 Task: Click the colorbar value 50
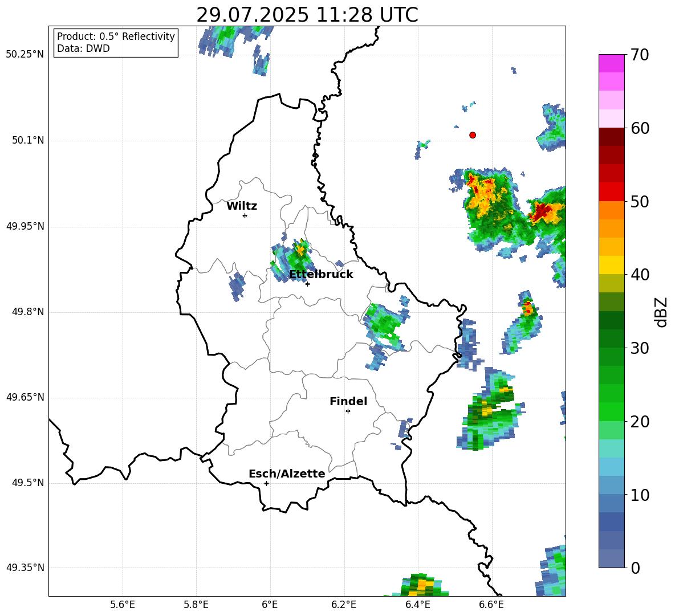[639, 201]
